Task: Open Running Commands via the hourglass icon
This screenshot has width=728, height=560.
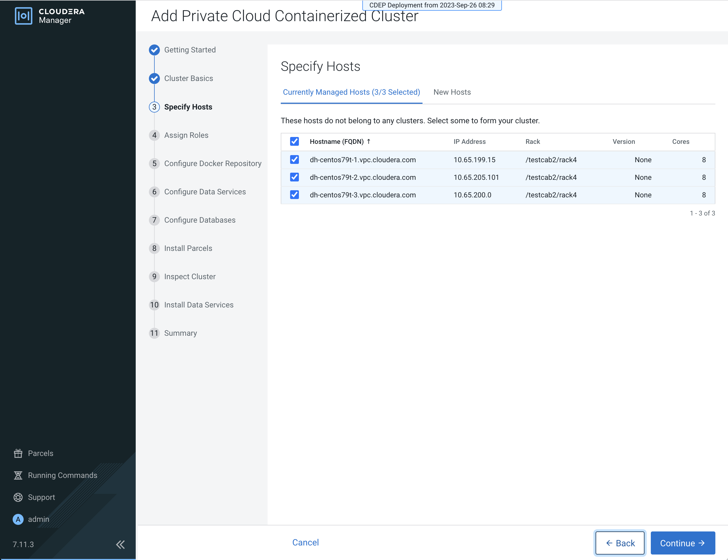Action: click(x=18, y=475)
